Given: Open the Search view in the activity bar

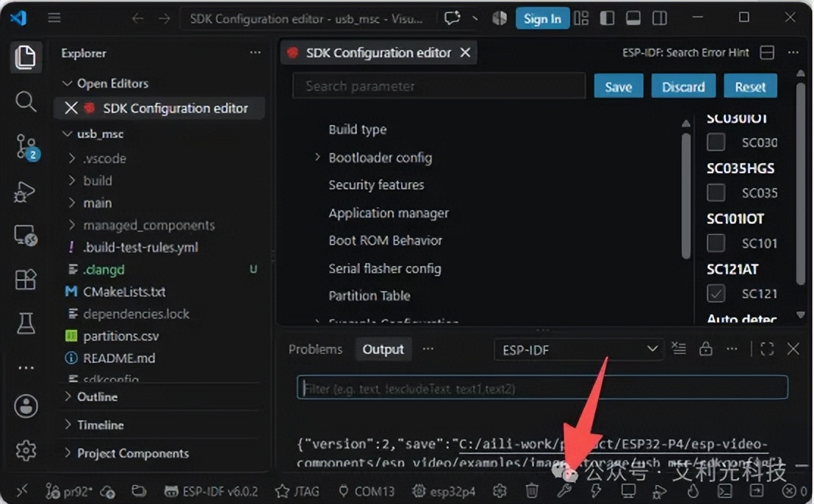Looking at the screenshot, I should pyautogui.click(x=26, y=101).
